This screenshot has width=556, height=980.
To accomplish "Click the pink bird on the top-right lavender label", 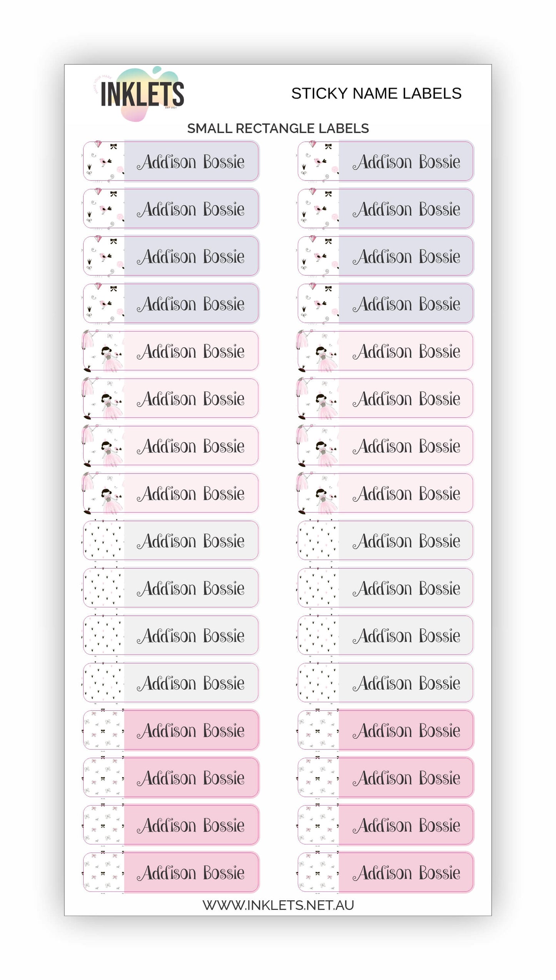I will (x=319, y=161).
